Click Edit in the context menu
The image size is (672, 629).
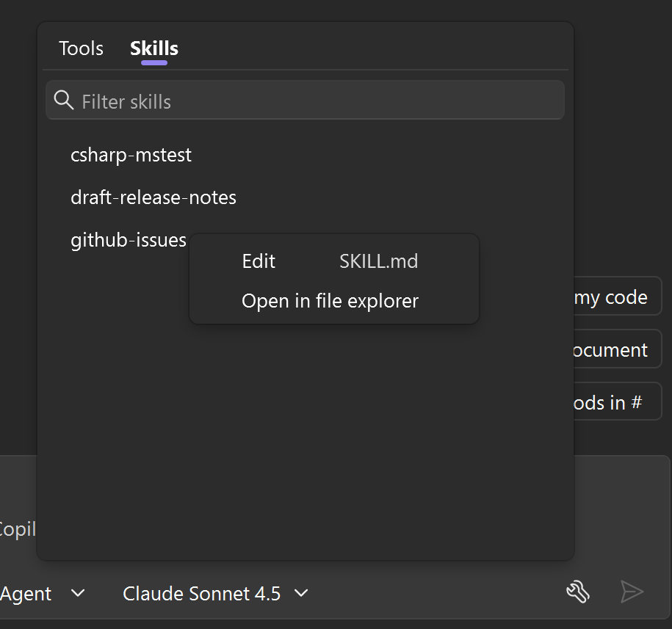(x=258, y=261)
